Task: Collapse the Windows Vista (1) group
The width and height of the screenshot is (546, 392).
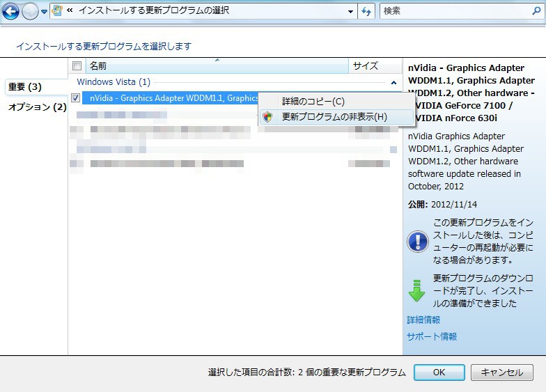Action: (393, 82)
